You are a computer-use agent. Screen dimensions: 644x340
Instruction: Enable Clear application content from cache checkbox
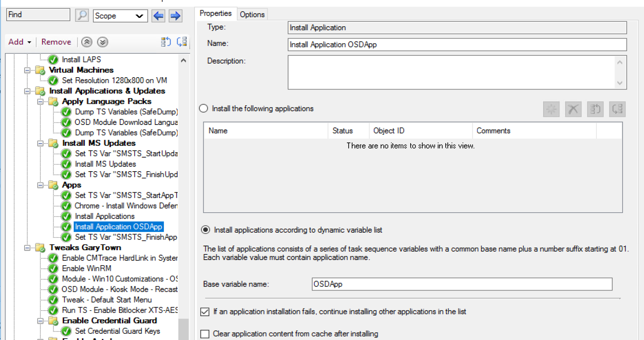pos(205,334)
